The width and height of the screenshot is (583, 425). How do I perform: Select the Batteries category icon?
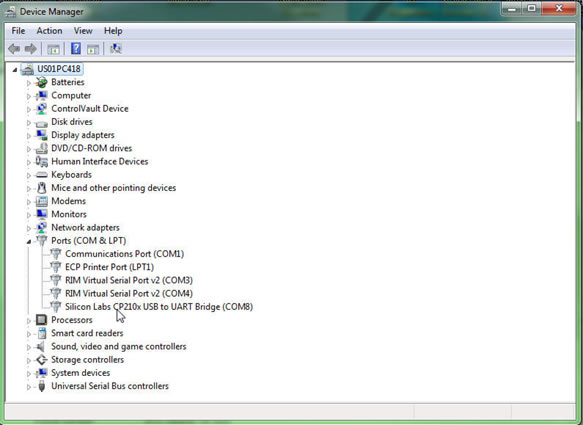coord(42,82)
